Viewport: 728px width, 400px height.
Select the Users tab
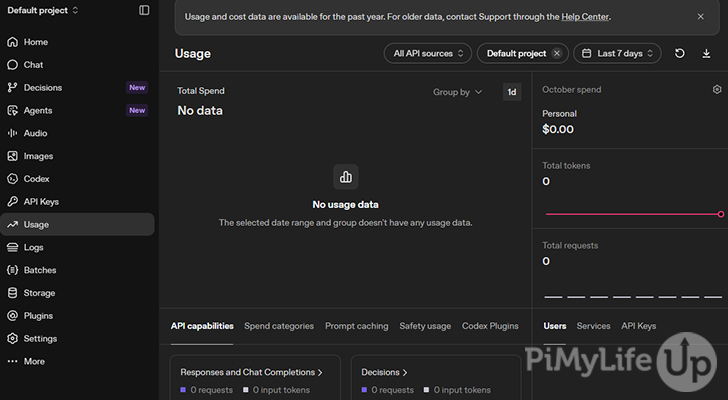[x=555, y=326]
